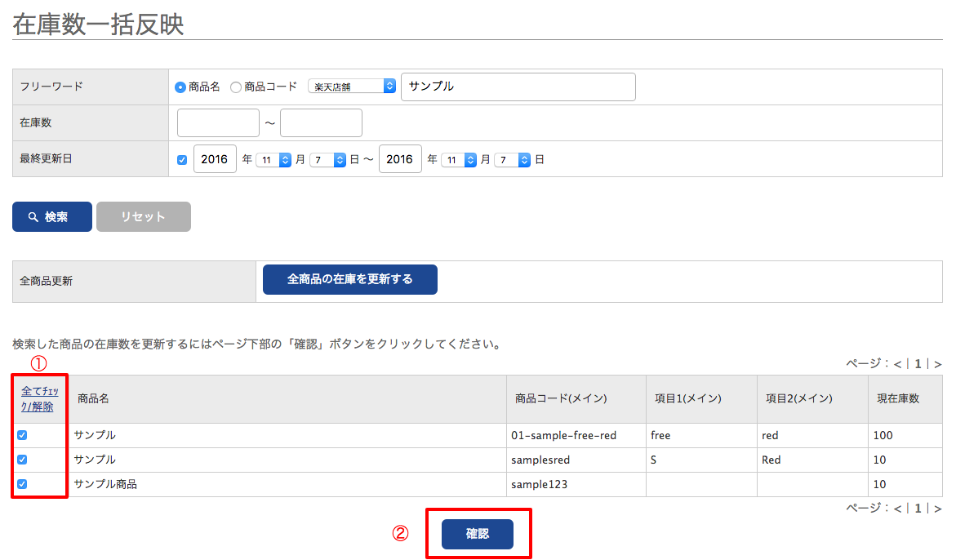Click the free word field containing サンプル
The image size is (956, 560).
coord(518,87)
